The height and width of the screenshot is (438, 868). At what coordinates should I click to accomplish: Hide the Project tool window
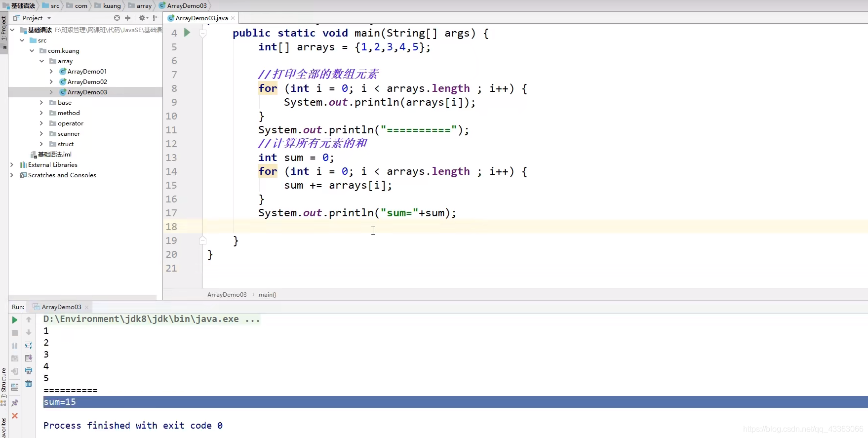156,18
